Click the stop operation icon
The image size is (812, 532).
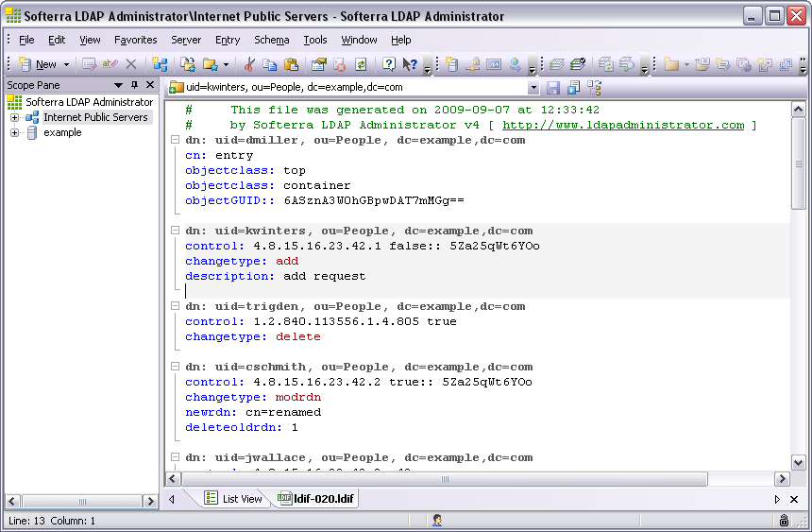(339, 64)
